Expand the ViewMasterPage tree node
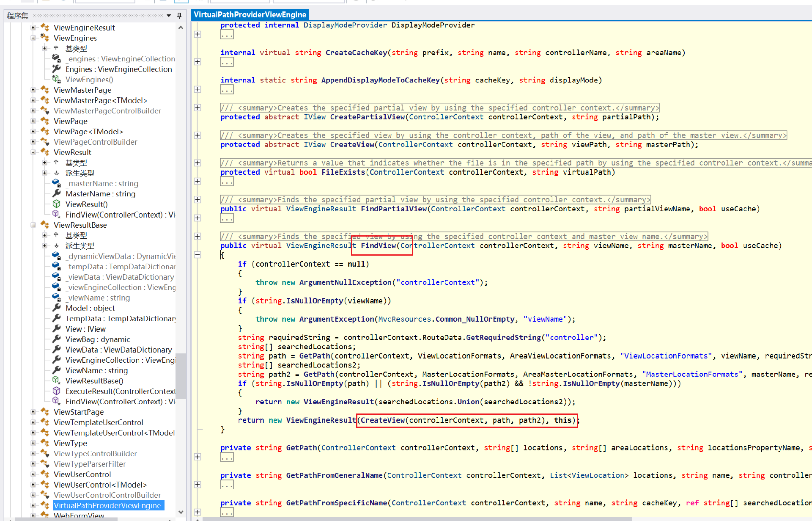Image resolution: width=812 pixels, height=521 pixels. pyautogui.click(x=33, y=90)
